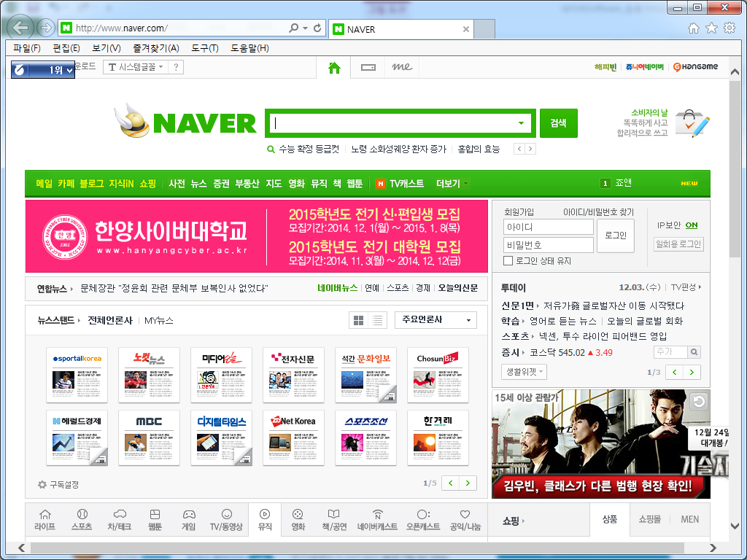The width and height of the screenshot is (747, 560).
Task: Click the 비밀번호 input field
Action: [549, 245]
